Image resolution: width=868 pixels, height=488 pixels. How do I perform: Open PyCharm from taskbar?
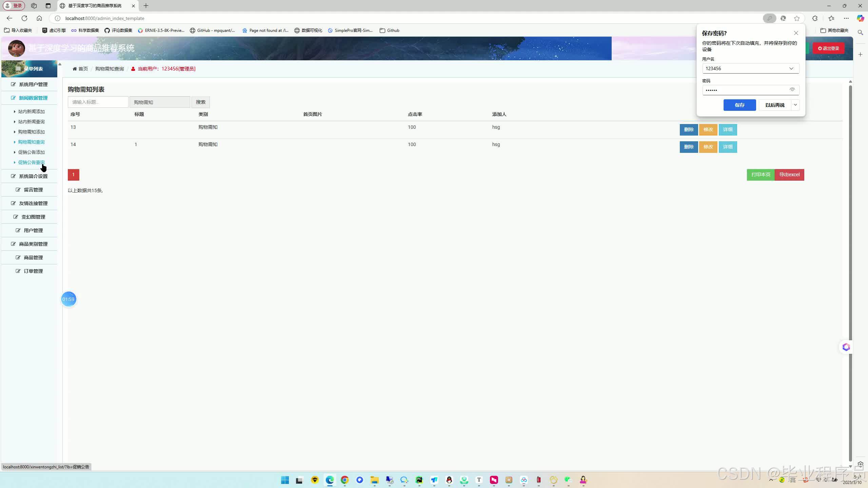(x=419, y=480)
